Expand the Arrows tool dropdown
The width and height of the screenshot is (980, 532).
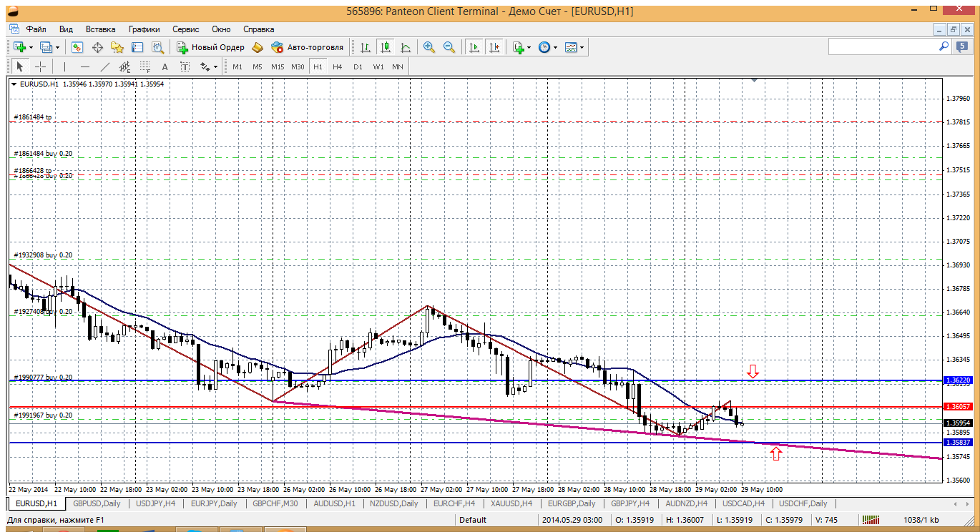(x=215, y=66)
